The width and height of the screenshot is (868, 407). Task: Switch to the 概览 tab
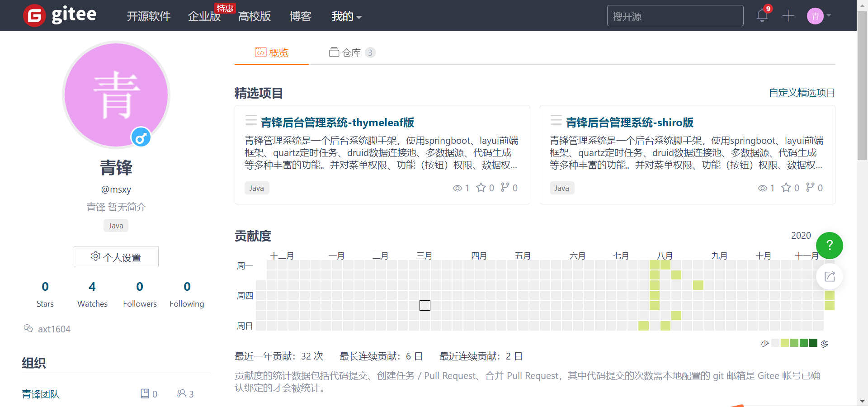(x=272, y=53)
